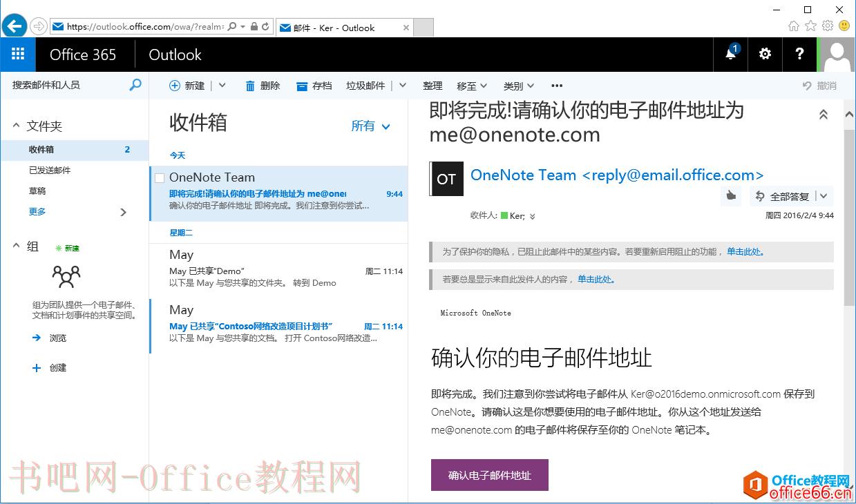Click 单击此处 link in privacy notice
856x504 pixels.
(745, 252)
